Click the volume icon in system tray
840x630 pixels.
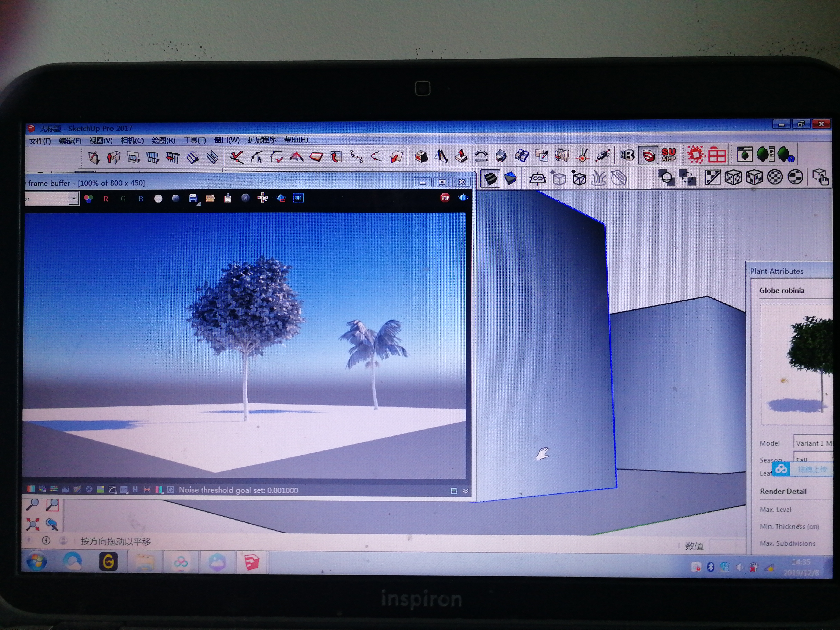tap(739, 567)
